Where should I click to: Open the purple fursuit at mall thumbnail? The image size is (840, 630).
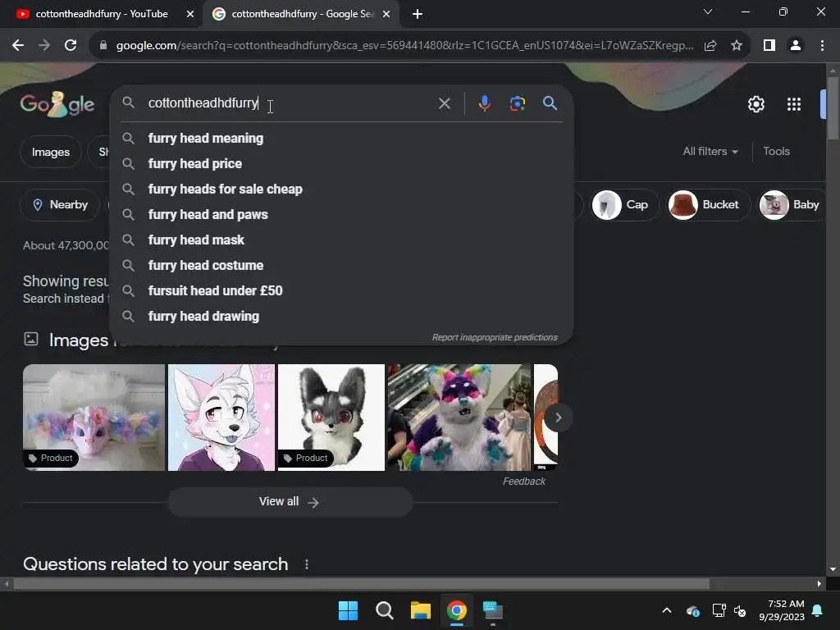tap(459, 418)
